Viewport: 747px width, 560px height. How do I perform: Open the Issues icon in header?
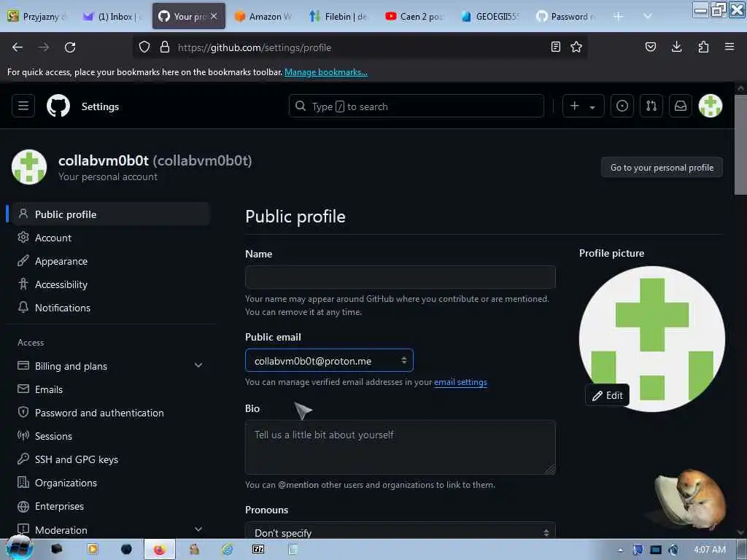(x=622, y=106)
